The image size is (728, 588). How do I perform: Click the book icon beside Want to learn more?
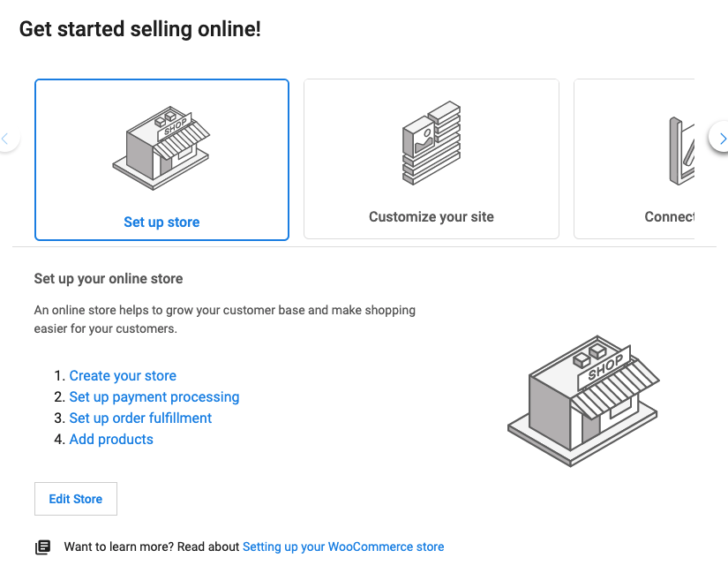(x=42, y=547)
